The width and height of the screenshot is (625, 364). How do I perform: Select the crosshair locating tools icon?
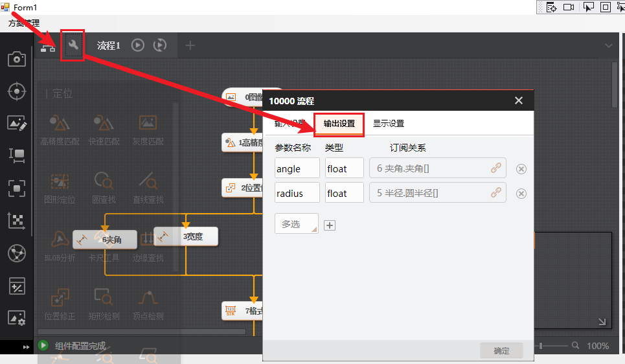(x=16, y=91)
